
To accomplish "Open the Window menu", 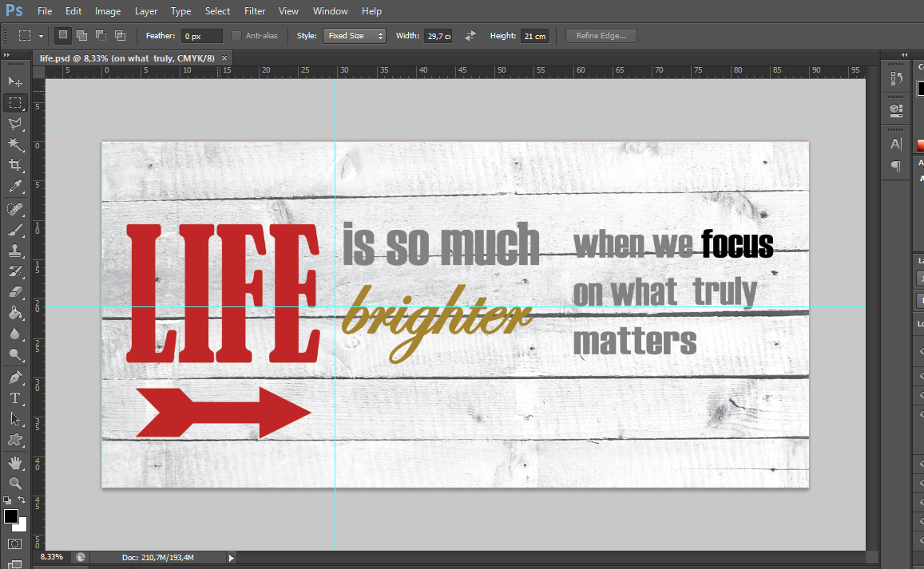I will (330, 11).
